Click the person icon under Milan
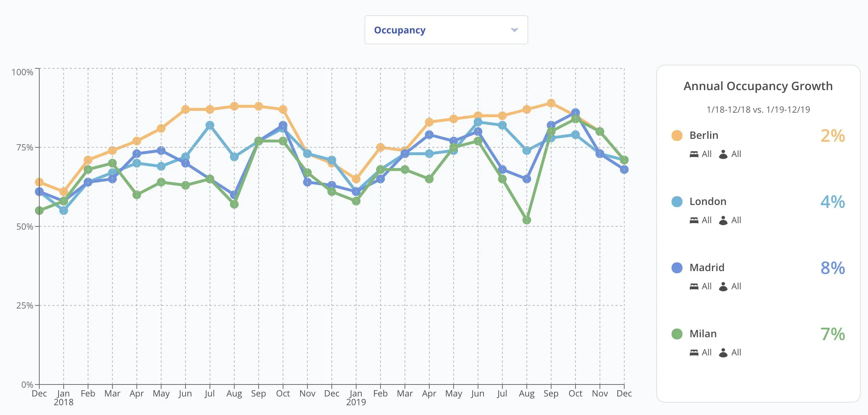The height and width of the screenshot is (415, 868). click(723, 352)
